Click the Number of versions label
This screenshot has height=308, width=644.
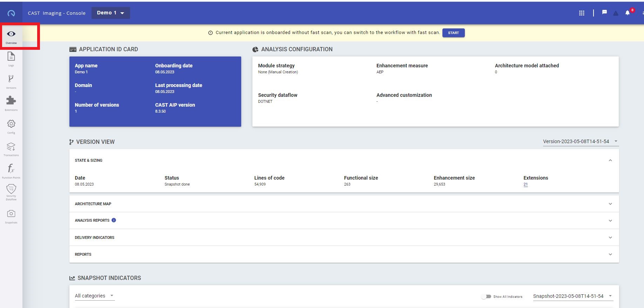tap(97, 105)
